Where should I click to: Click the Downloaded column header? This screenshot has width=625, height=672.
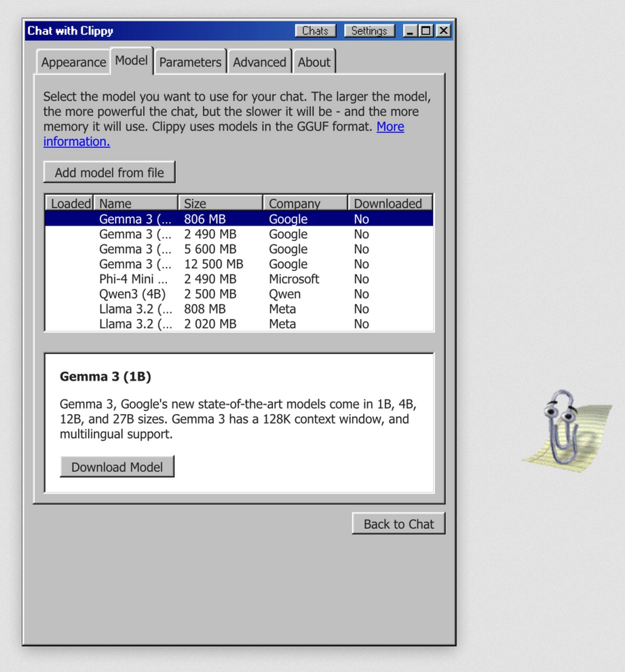point(390,203)
